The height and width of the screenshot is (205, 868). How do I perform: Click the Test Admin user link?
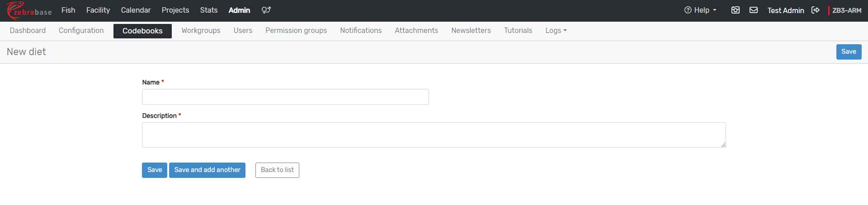785,10
